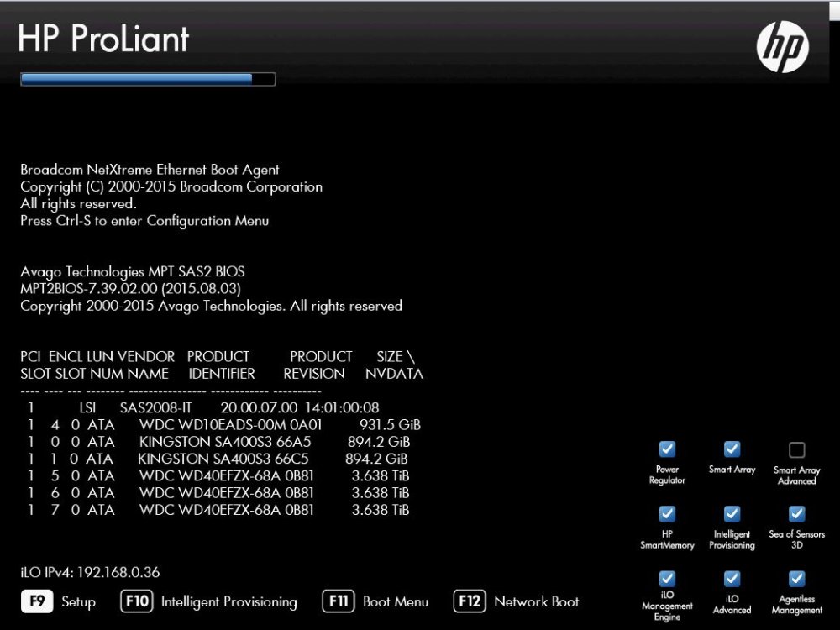Screen dimensions: 840x630
Task: Select the KINGSTON SA400S3 66C5 row
Action: coord(218,459)
